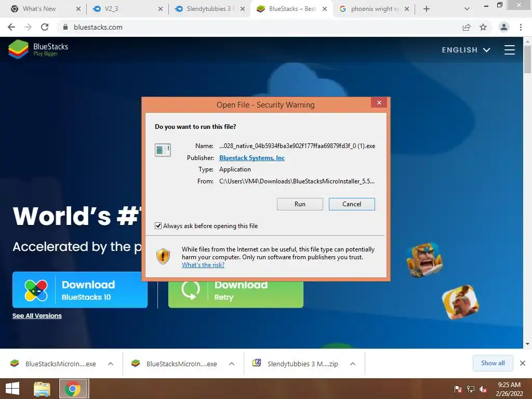This screenshot has width=532, height=399.
Task: Close the Security Warning dialog with X
Action: (x=379, y=102)
